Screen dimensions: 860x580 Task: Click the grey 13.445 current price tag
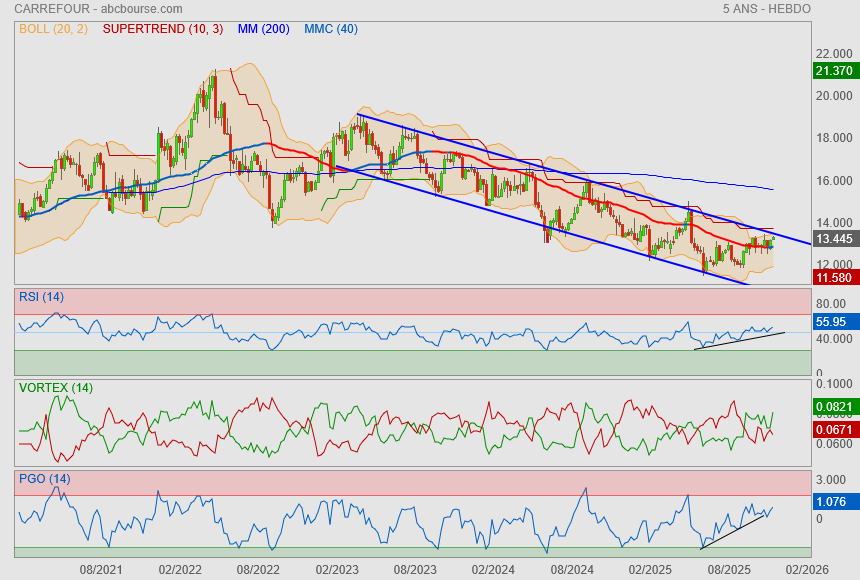[x=833, y=239]
